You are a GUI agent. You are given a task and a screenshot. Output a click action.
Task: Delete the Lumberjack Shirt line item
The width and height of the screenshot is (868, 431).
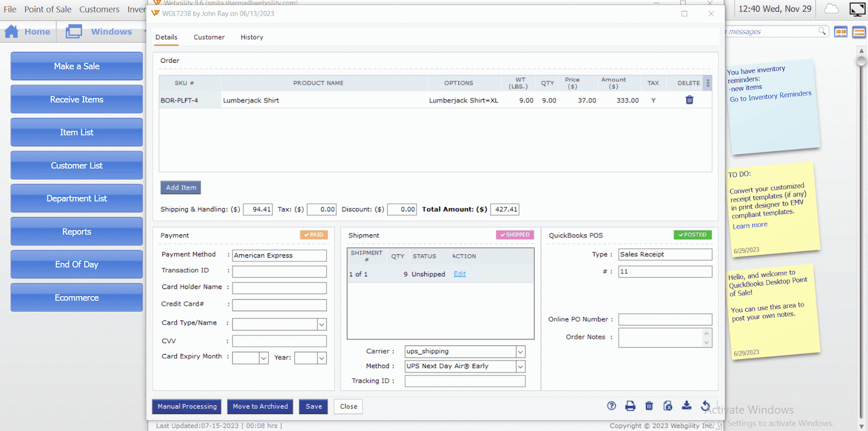[x=689, y=100]
